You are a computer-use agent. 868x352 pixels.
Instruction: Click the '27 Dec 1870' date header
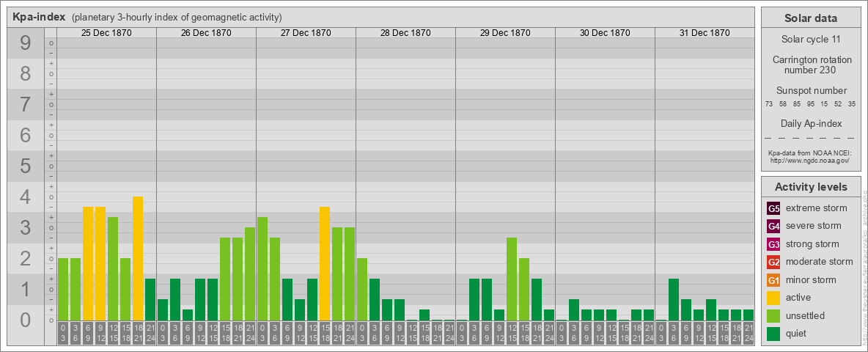(306, 33)
